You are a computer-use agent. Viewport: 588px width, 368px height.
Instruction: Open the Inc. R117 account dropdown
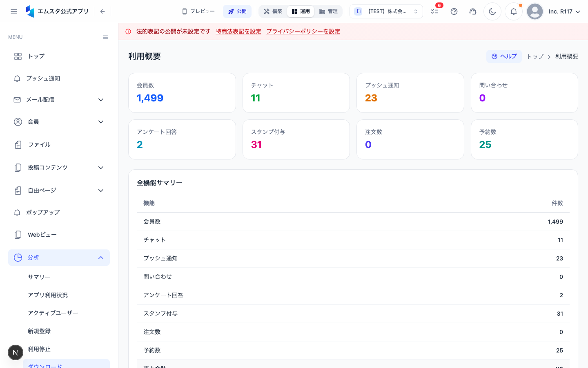point(564,11)
